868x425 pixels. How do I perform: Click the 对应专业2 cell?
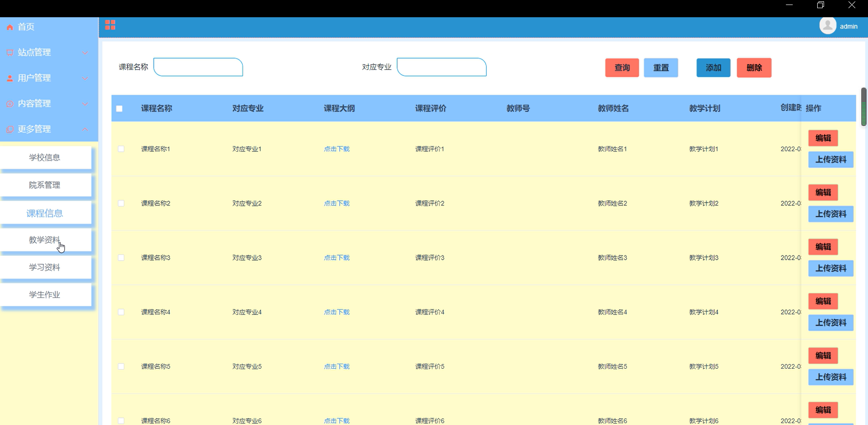247,203
